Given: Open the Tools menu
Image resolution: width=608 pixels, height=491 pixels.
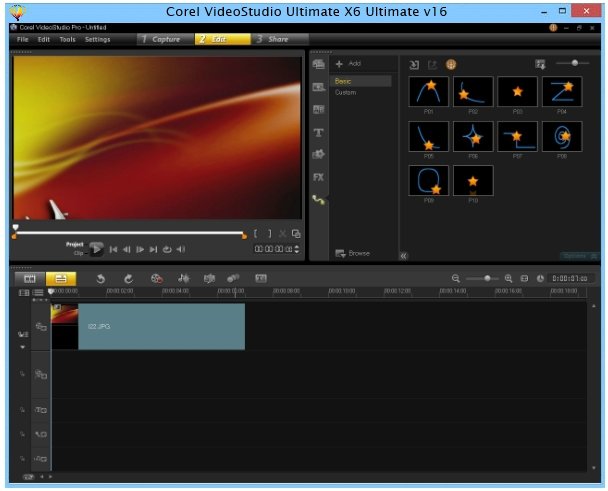Looking at the screenshot, I should point(67,39).
